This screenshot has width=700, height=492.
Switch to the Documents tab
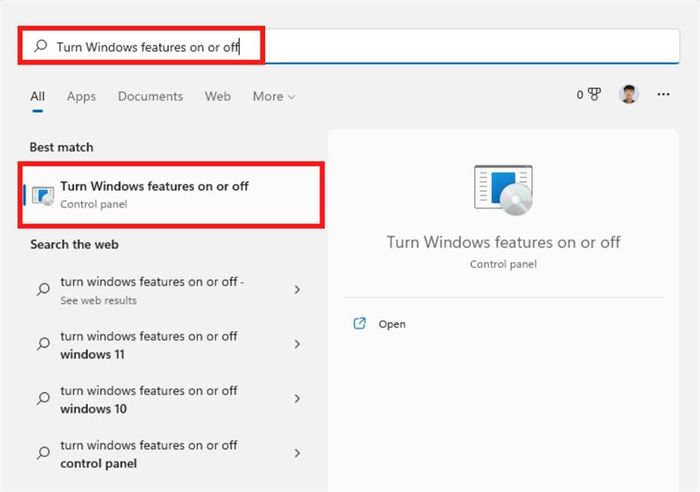150,96
